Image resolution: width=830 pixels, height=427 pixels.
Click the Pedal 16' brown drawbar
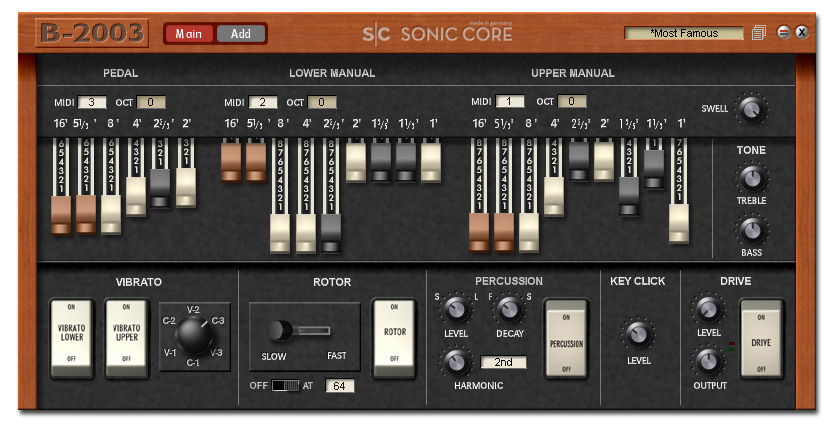tap(61, 215)
